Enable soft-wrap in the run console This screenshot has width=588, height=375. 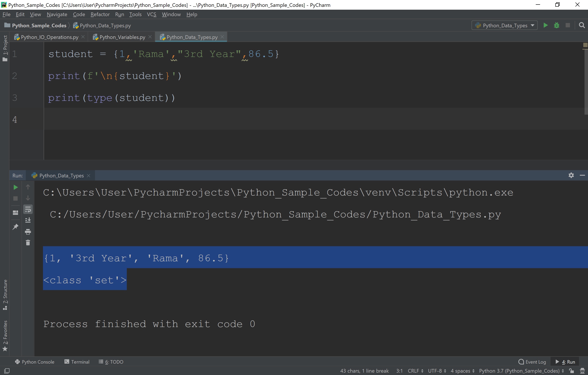tap(28, 209)
